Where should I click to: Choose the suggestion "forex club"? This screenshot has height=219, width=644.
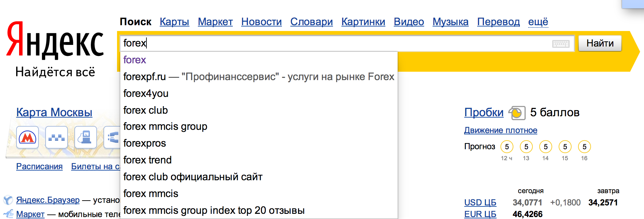pos(259,110)
